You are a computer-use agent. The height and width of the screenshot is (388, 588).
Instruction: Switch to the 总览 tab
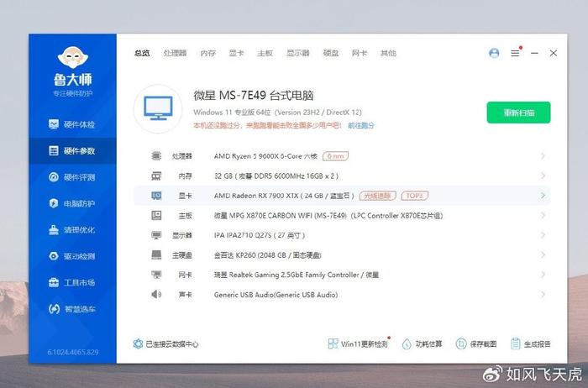click(142, 53)
